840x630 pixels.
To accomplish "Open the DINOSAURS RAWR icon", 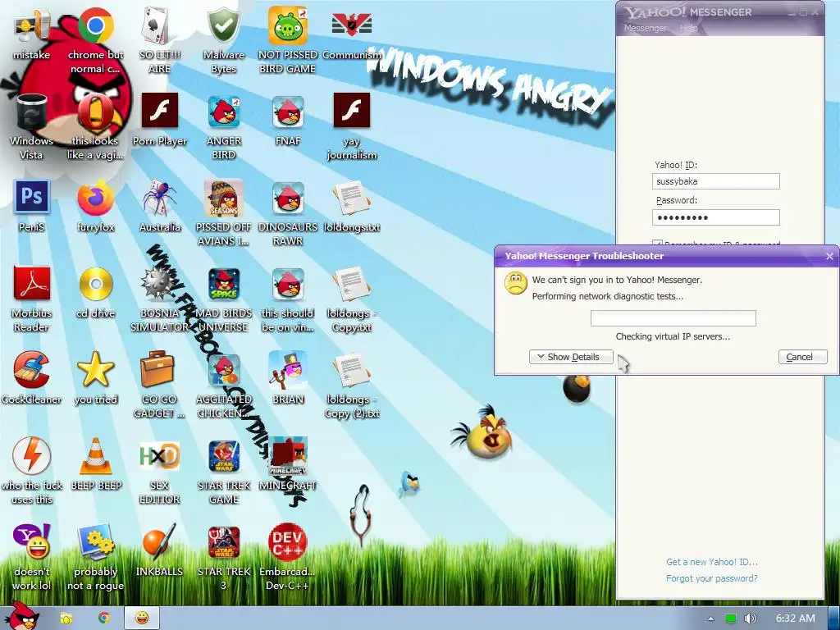I will (288, 197).
